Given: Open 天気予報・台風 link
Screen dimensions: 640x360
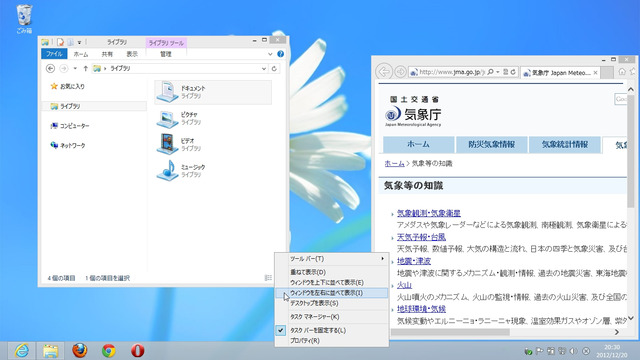Looking at the screenshot, I should (x=421, y=237).
